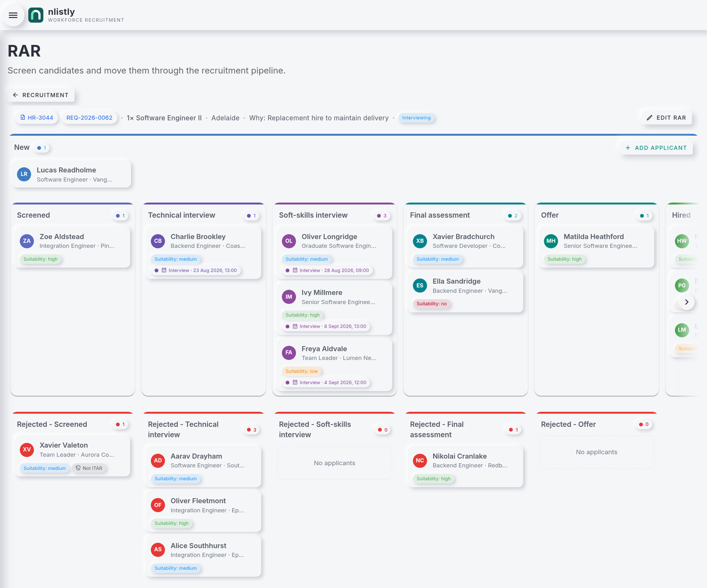The width and height of the screenshot is (707, 588).
Task: Open the Edit RAR button
Action: point(667,118)
